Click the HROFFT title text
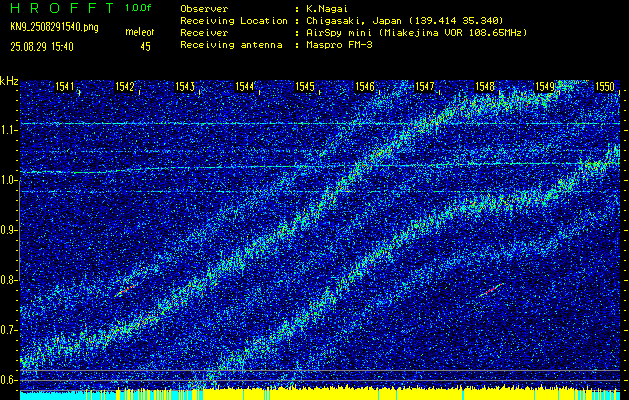The height and width of the screenshot is (400, 629). (x=62, y=8)
